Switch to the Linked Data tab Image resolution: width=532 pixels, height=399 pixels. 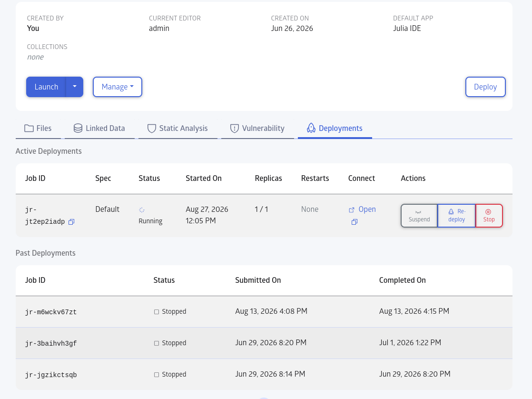[x=99, y=129]
